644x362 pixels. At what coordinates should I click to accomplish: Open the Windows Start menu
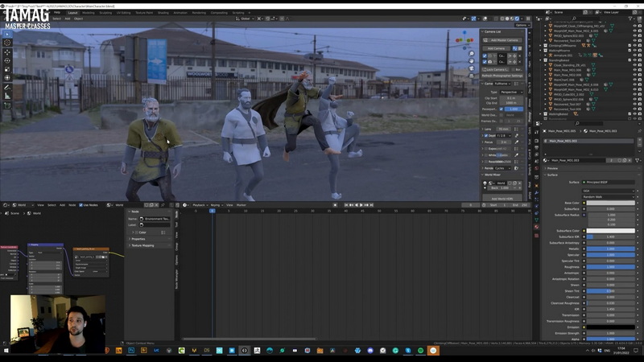[6, 351]
